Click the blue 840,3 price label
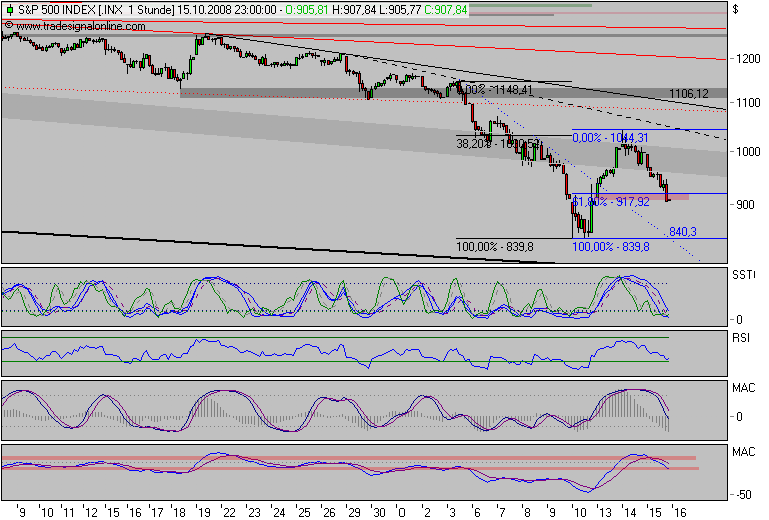The image size is (769, 520). tap(682, 232)
